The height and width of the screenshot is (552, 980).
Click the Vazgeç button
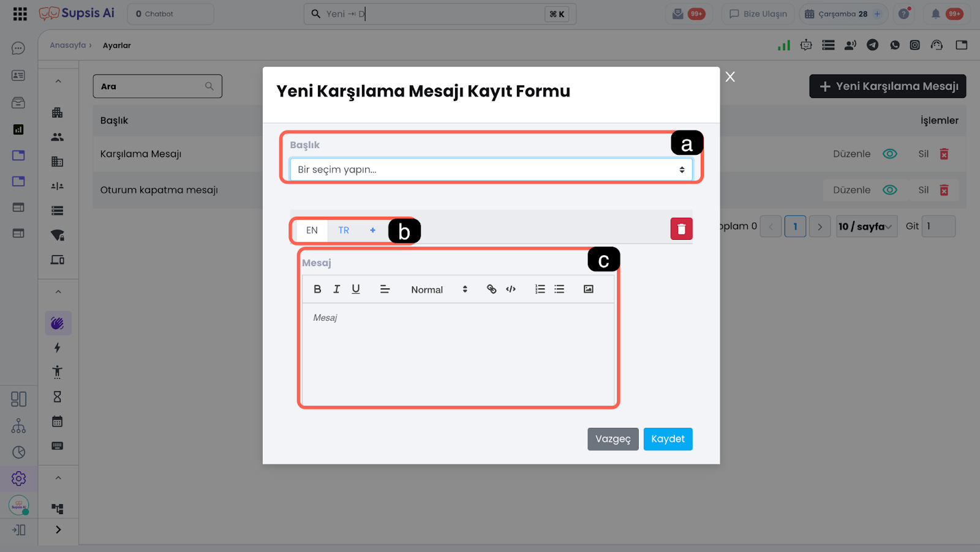pyautogui.click(x=612, y=439)
